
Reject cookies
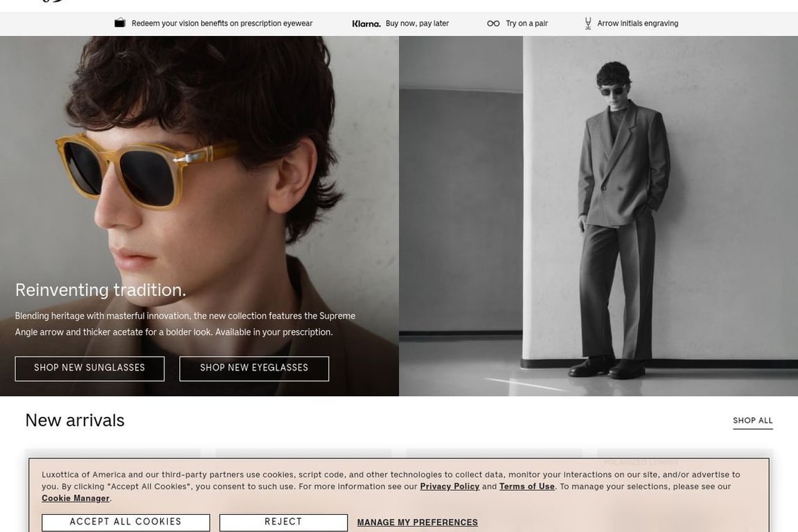click(x=283, y=522)
